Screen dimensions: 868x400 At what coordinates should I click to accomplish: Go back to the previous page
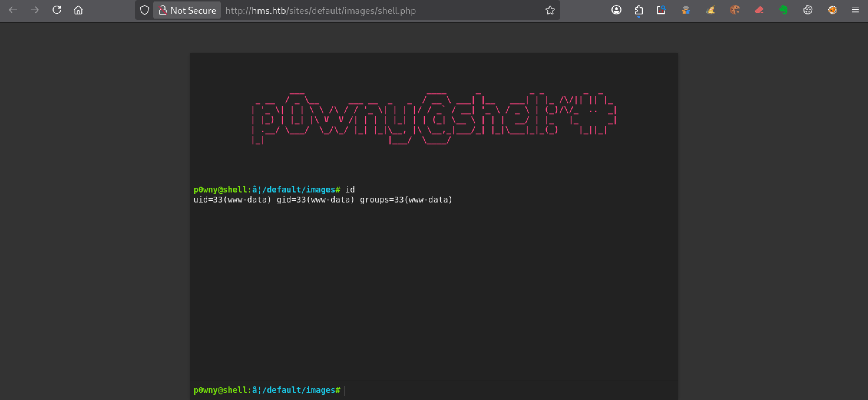[x=13, y=10]
